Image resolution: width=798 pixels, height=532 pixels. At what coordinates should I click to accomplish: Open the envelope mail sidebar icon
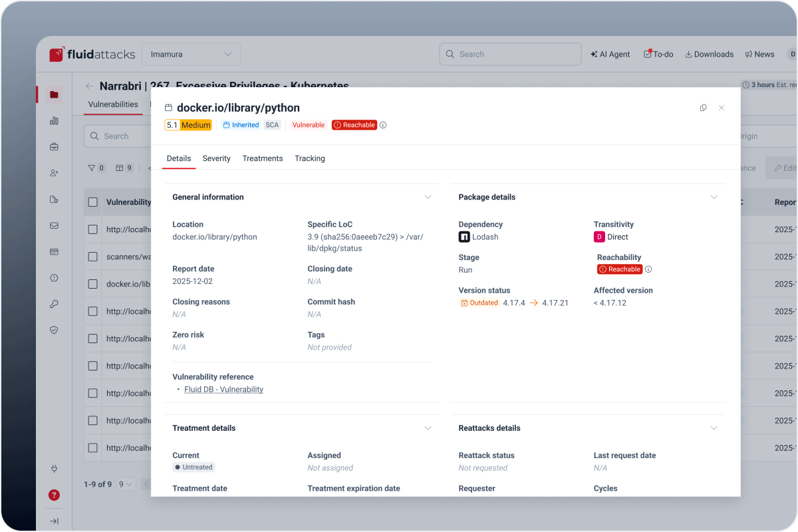click(x=54, y=225)
